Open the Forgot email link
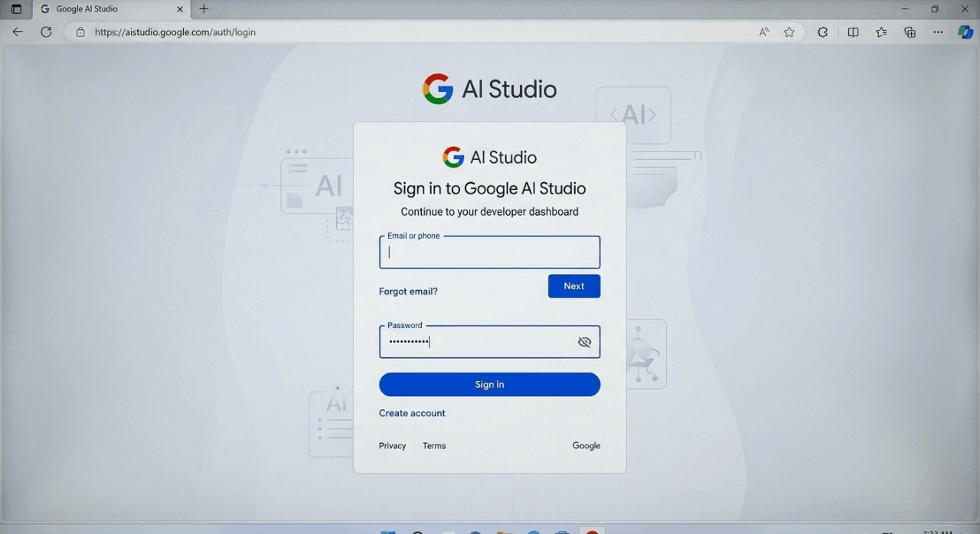The width and height of the screenshot is (980, 534). click(408, 291)
